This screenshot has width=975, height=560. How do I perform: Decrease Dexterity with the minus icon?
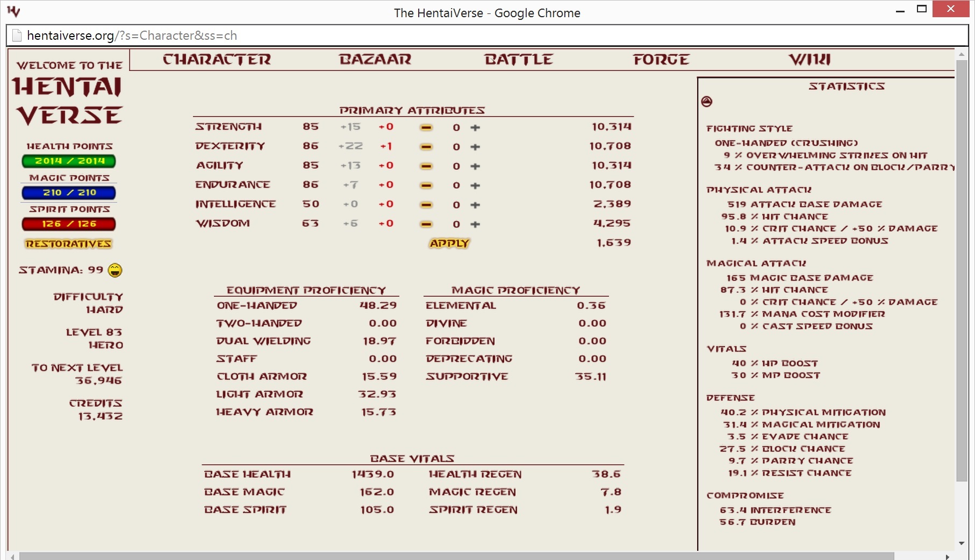(x=426, y=147)
